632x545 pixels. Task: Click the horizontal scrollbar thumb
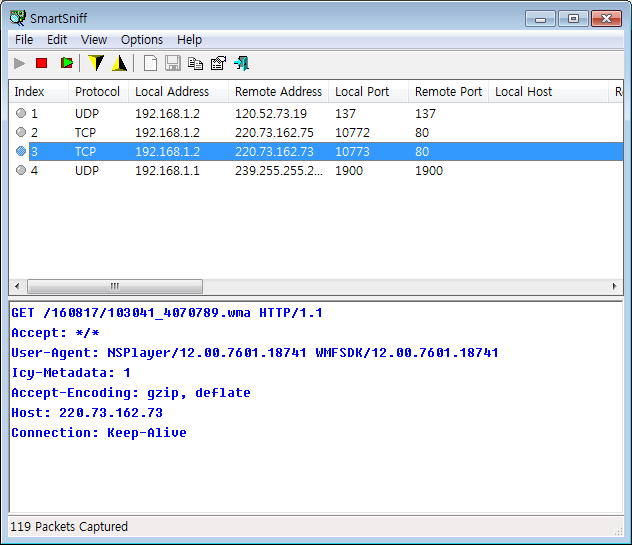115,286
